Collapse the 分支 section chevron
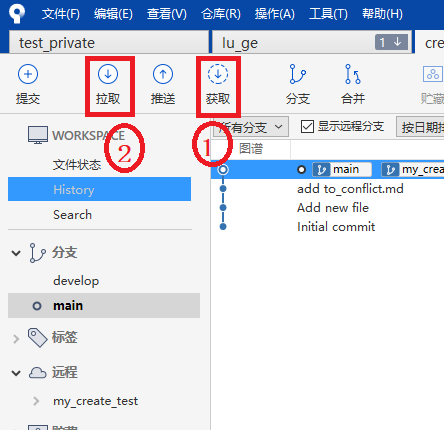Screen dimensions: 444x430 point(16,253)
